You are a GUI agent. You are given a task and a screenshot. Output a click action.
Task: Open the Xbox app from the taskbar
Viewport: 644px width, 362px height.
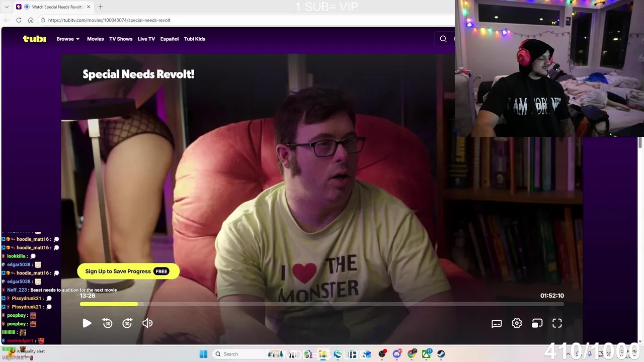point(426,354)
